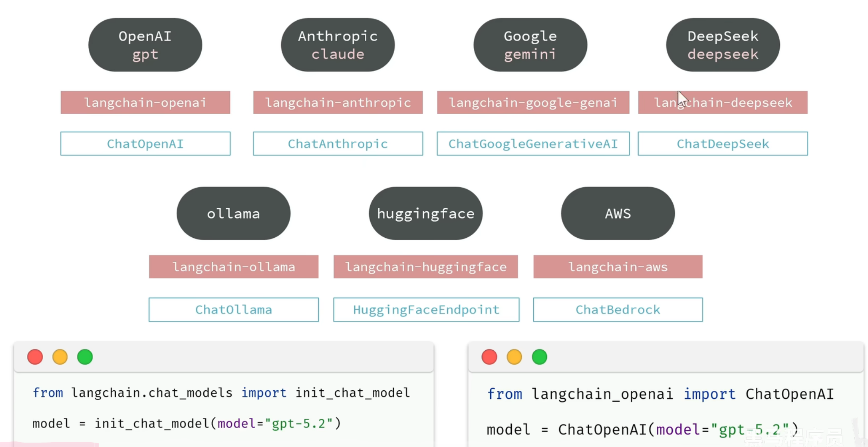This screenshot has width=868, height=447.
Task: Select the Anthropic claude provider bubble
Action: tap(338, 45)
